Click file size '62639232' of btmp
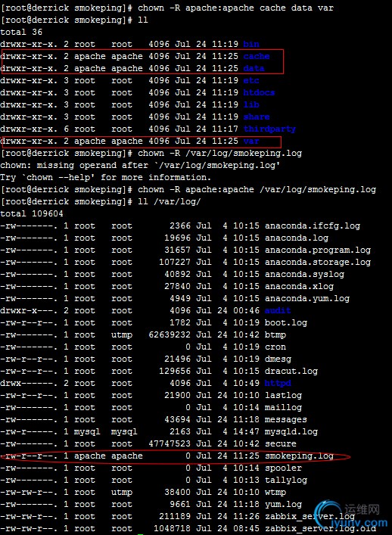Screen dimensions: 392x535 tap(170, 334)
